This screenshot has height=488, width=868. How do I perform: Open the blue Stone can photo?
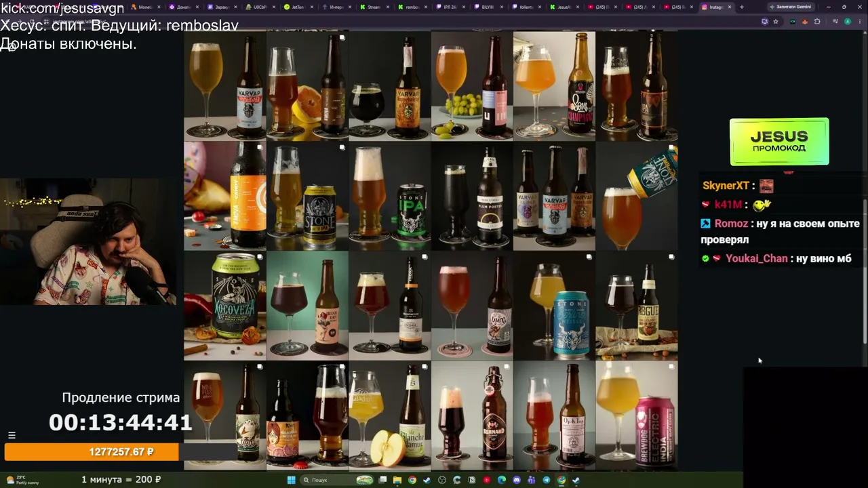coord(554,306)
